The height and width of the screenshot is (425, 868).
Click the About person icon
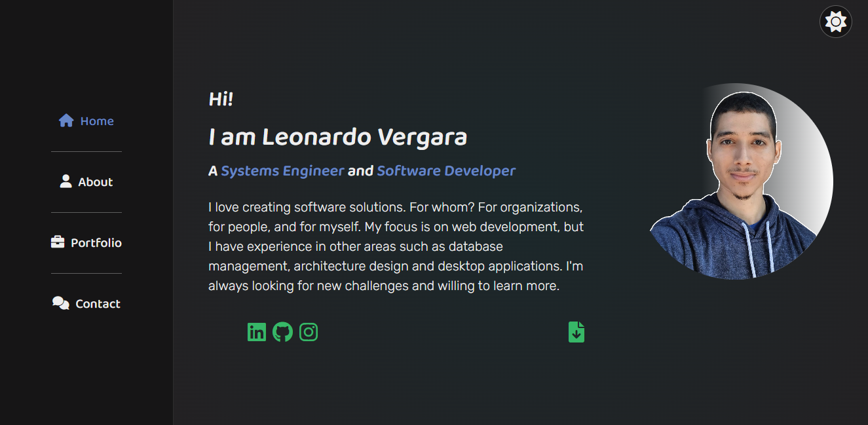pyautogui.click(x=65, y=181)
